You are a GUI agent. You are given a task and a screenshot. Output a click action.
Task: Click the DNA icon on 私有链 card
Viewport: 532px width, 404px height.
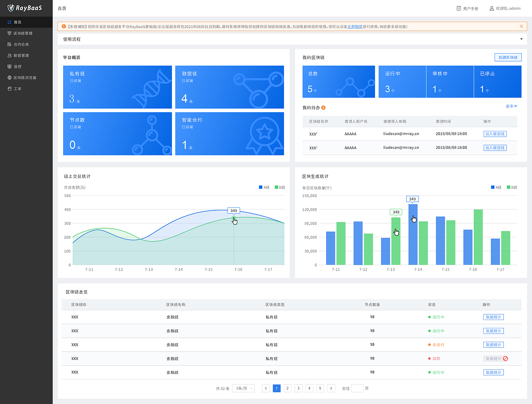152,89
